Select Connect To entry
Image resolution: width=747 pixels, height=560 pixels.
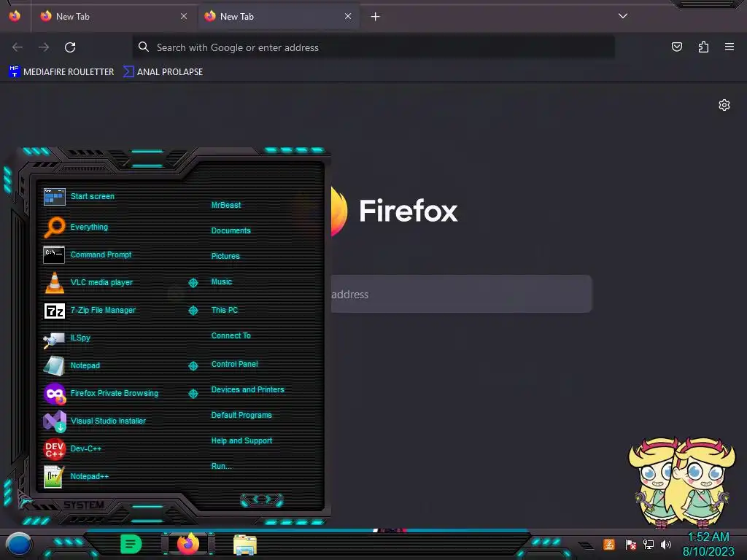(231, 335)
